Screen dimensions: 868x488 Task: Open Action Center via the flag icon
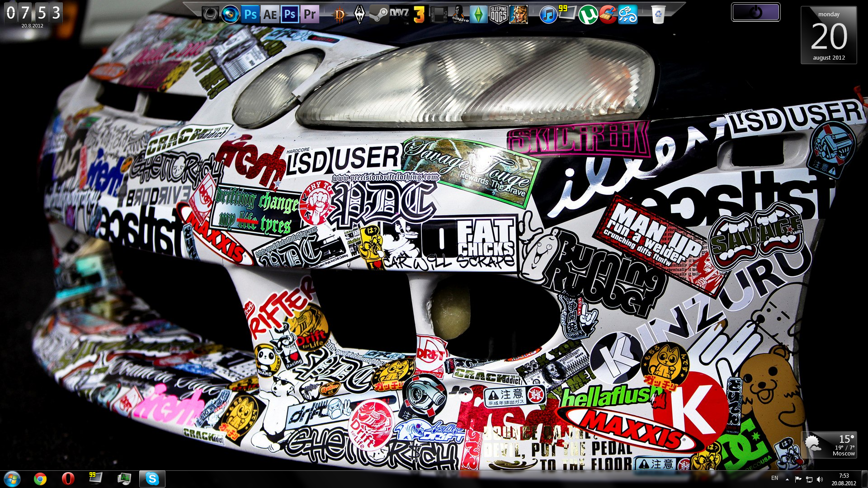[x=798, y=479]
